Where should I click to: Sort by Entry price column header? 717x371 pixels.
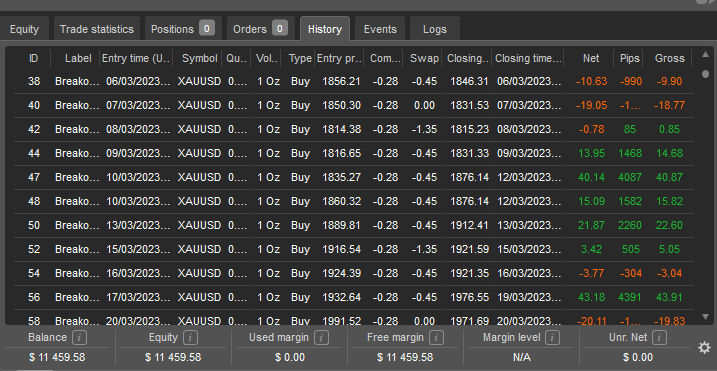(x=339, y=58)
